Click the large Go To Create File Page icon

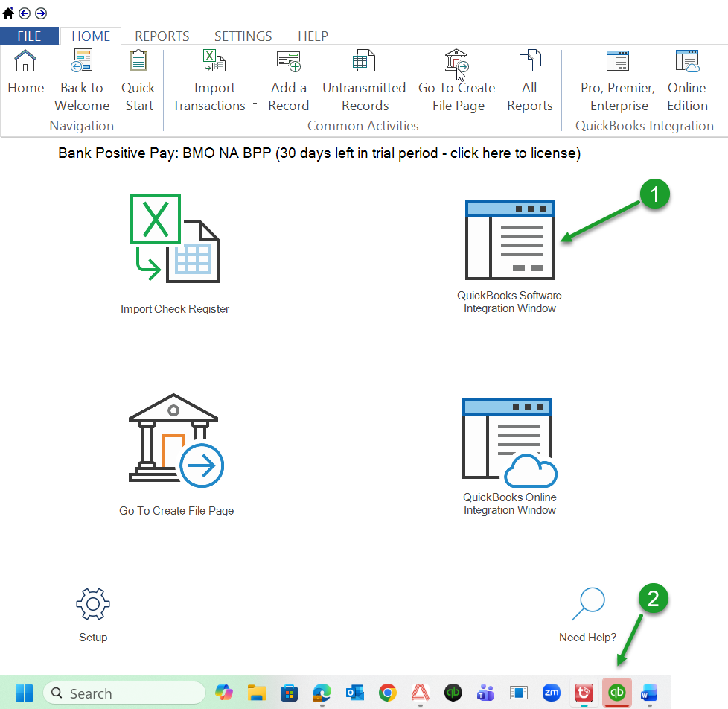click(176, 439)
